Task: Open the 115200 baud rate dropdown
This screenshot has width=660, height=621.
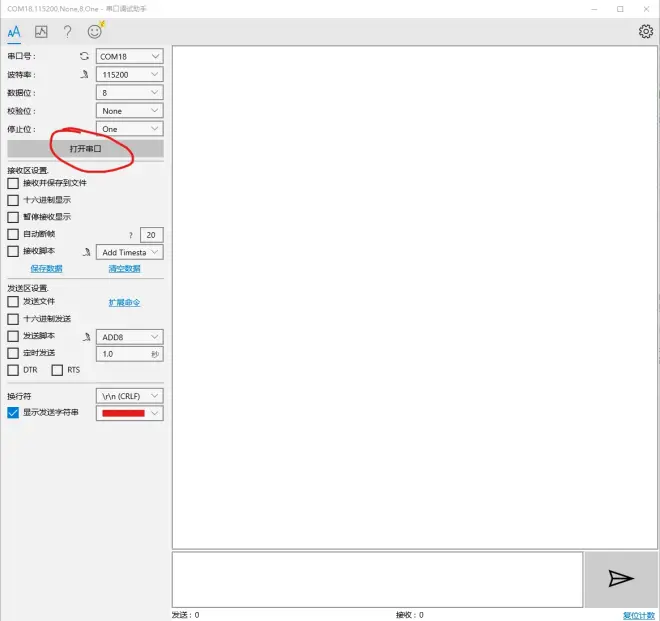Action: tap(129, 75)
